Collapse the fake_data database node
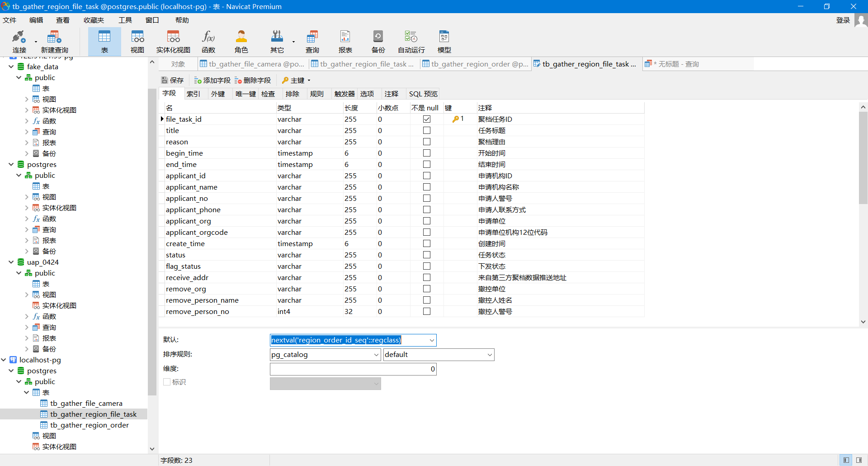 10,67
